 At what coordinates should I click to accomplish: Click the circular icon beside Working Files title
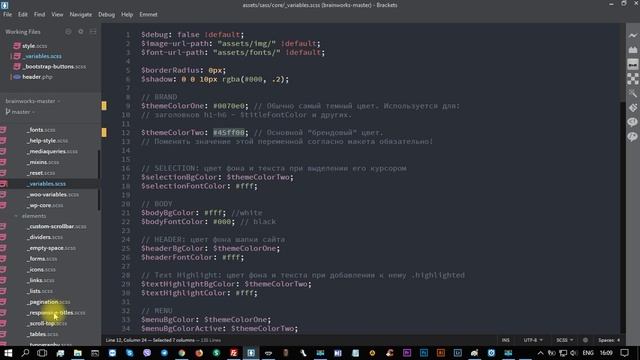(68, 31)
